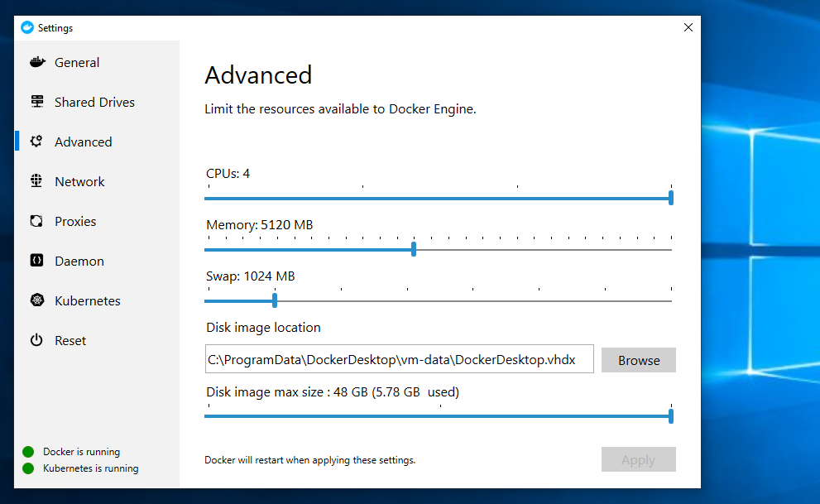Click the Docker logo in title bar
This screenshot has height=504, width=820.
point(27,27)
